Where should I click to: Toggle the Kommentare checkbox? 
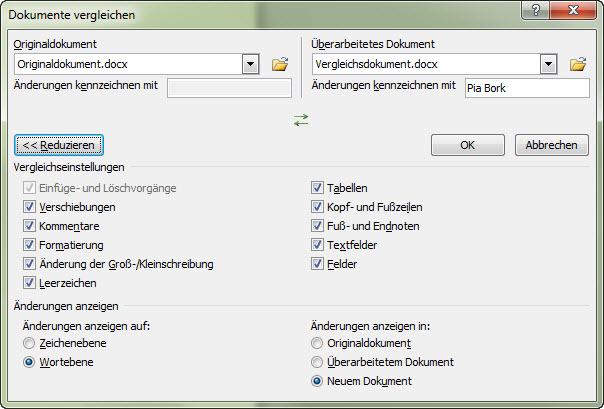[30, 226]
